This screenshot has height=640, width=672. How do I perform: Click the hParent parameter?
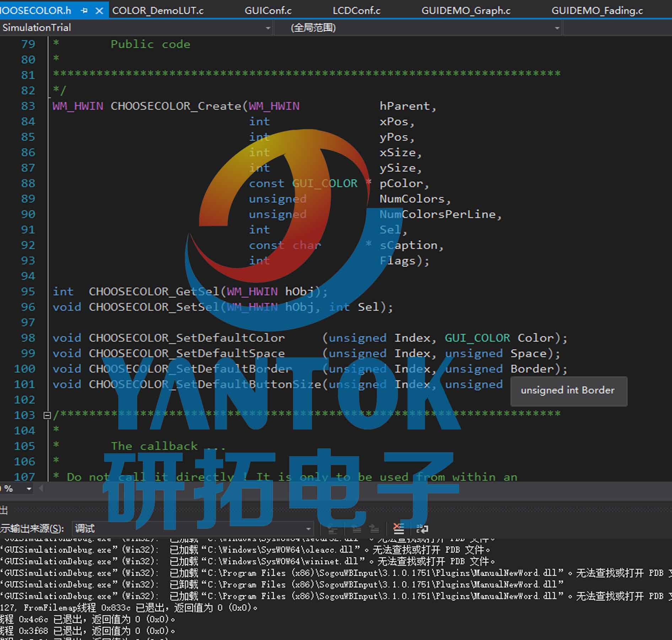[x=405, y=106]
